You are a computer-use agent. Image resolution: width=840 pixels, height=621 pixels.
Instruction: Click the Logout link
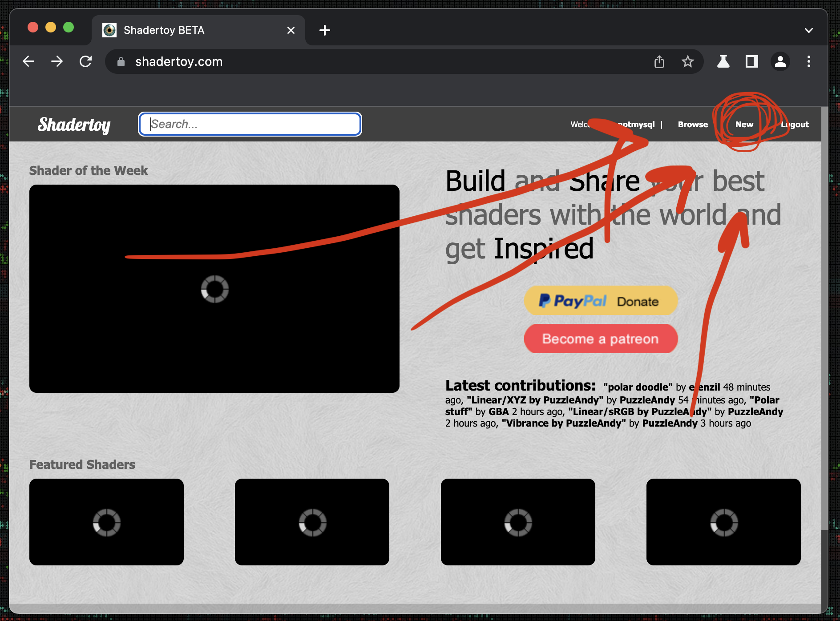[x=795, y=125]
